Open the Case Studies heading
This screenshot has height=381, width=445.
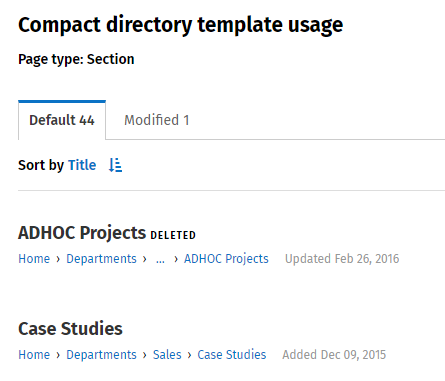point(70,328)
